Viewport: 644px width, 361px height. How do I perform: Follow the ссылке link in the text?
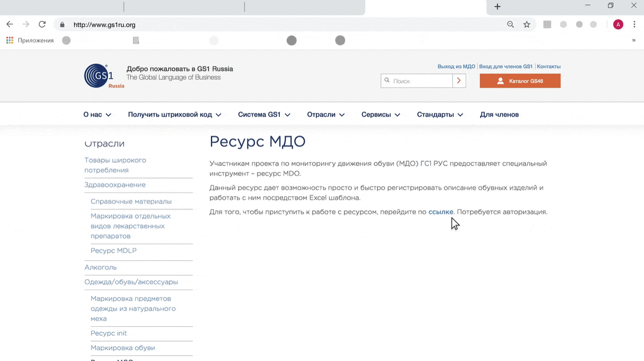441,212
